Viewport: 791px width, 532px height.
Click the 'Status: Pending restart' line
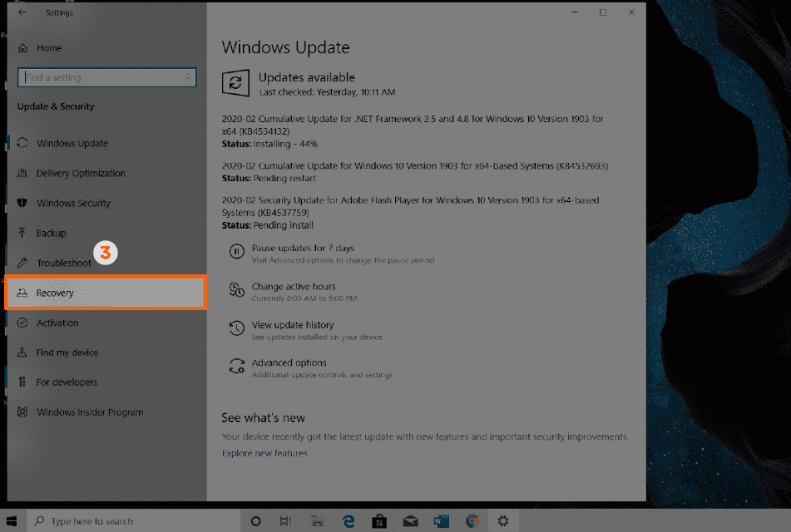coord(269,178)
